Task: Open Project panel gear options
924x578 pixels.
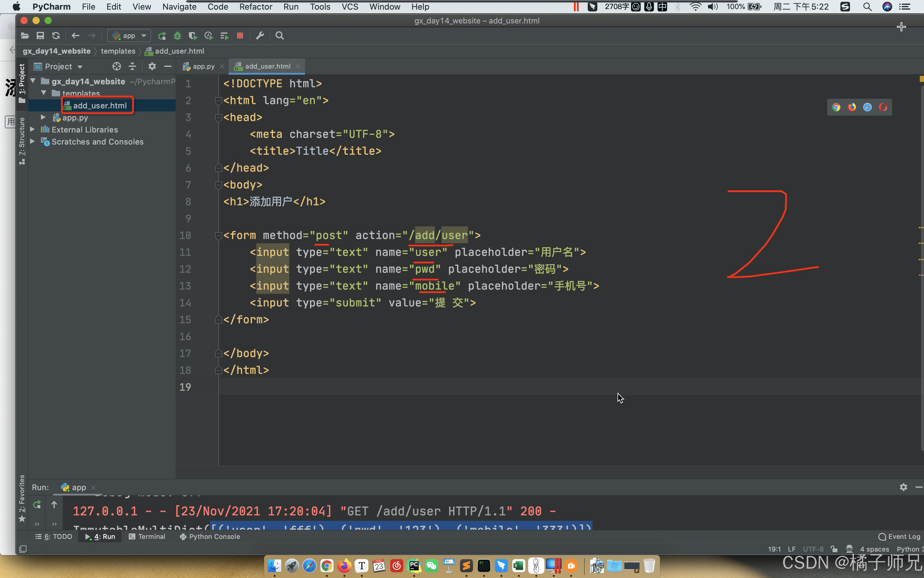Action: tap(152, 67)
